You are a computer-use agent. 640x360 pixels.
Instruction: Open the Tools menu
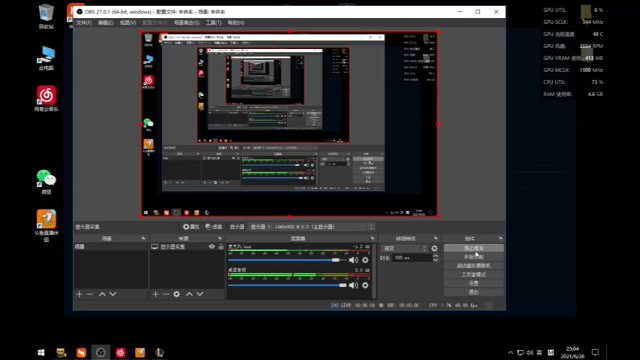[213, 22]
